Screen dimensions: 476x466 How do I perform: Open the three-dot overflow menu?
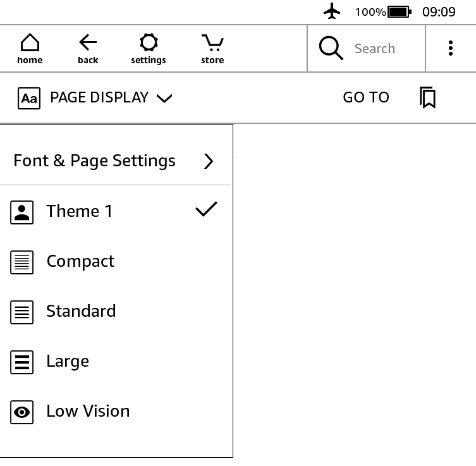(451, 48)
